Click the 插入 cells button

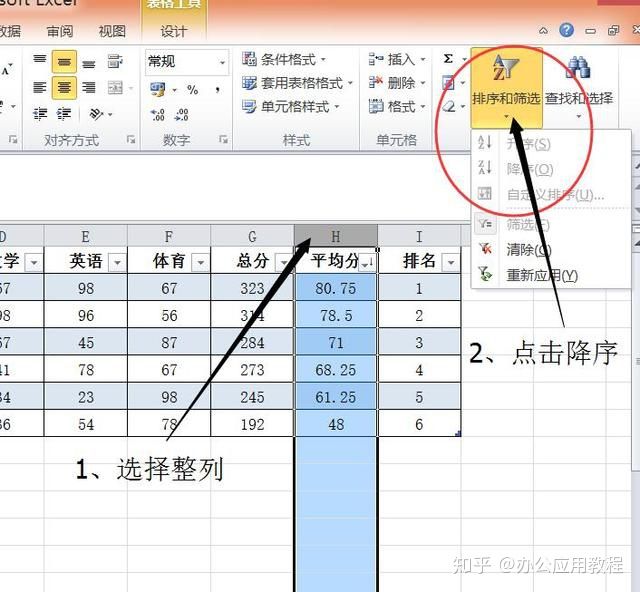pyautogui.click(x=396, y=60)
